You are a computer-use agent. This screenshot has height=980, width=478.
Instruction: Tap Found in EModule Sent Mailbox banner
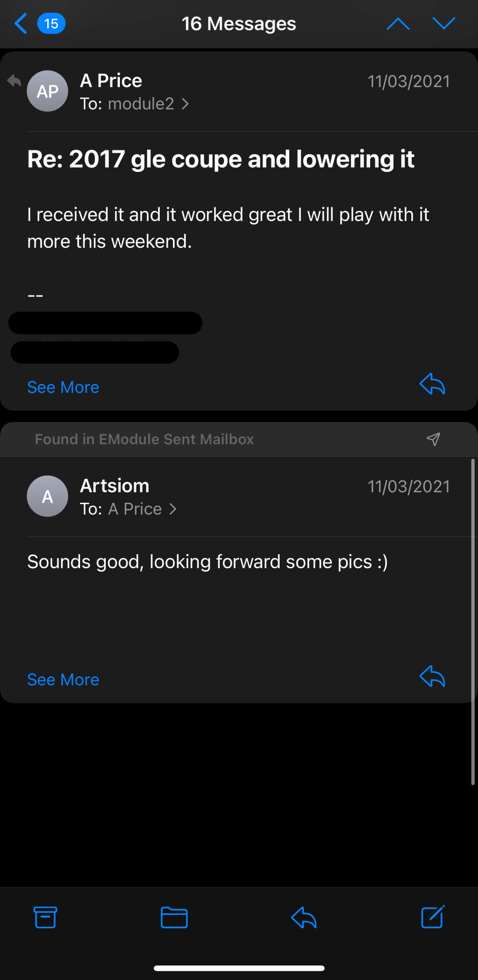(x=144, y=439)
